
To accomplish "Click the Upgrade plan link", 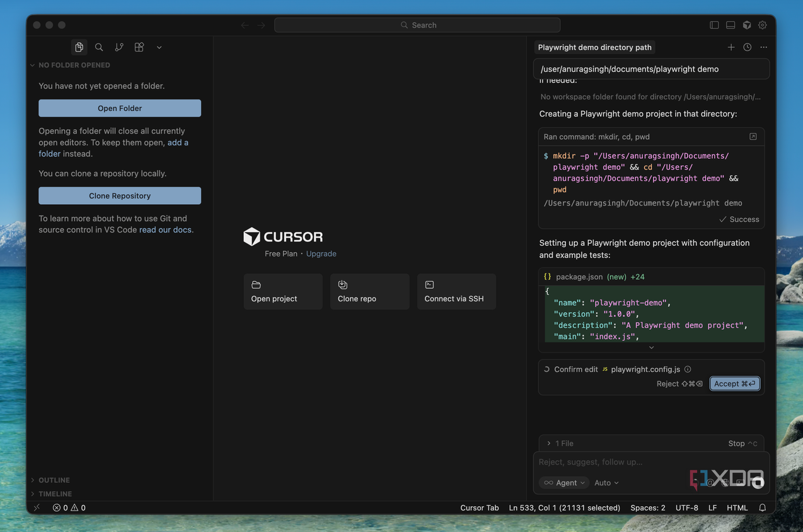I will point(321,253).
